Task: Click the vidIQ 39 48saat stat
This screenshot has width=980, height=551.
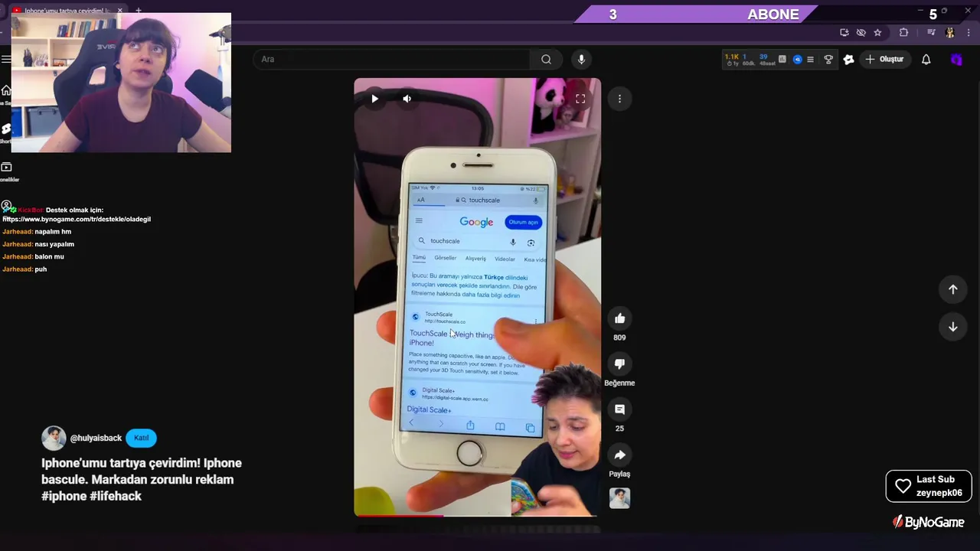Action: point(766,59)
